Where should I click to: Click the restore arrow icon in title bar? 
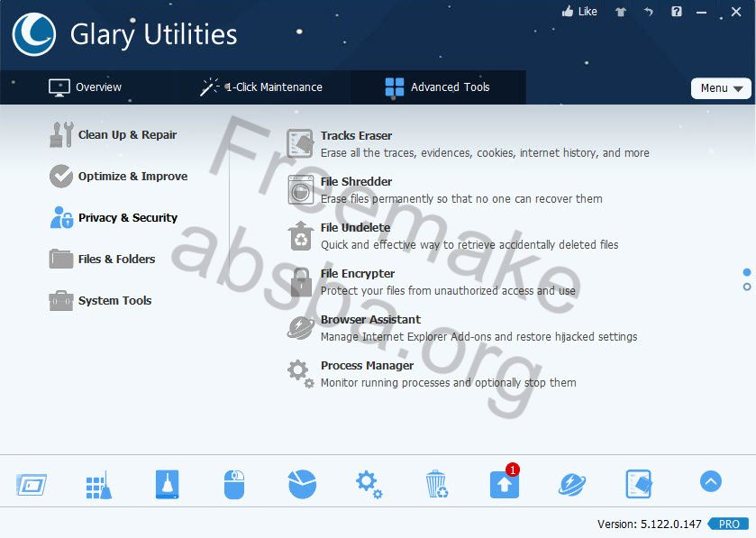(649, 12)
